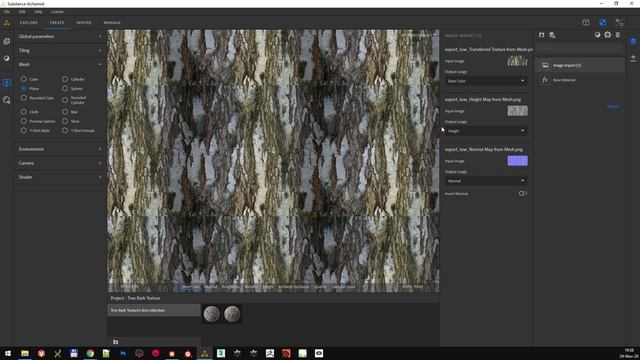
Task: Open the Edit menu
Action: pos(22,12)
